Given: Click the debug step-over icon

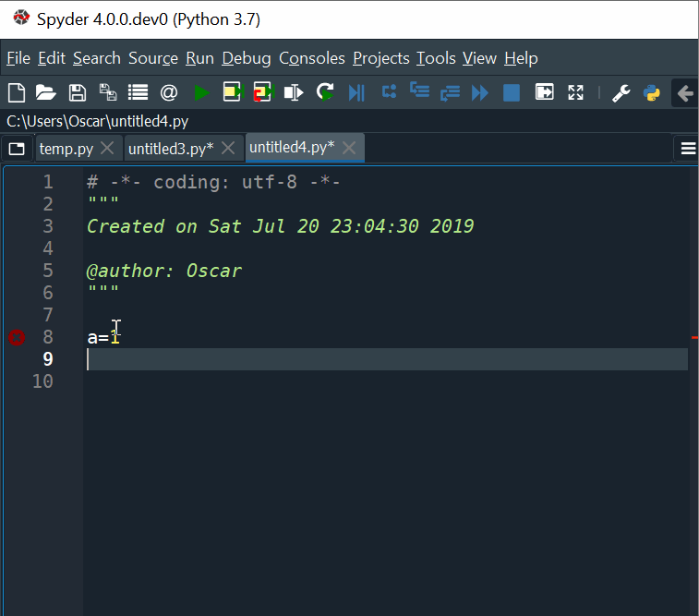Looking at the screenshot, I should tap(389, 91).
